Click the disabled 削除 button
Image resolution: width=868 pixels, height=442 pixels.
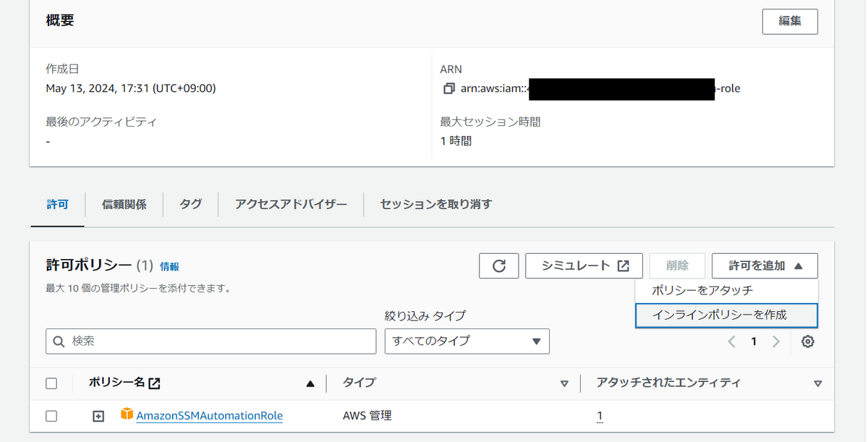[x=677, y=265]
